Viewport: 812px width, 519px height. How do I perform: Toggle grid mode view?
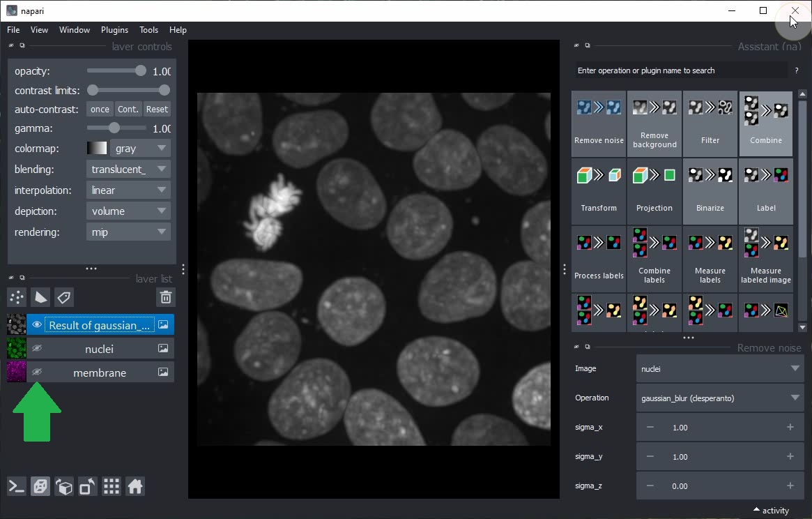[112, 487]
